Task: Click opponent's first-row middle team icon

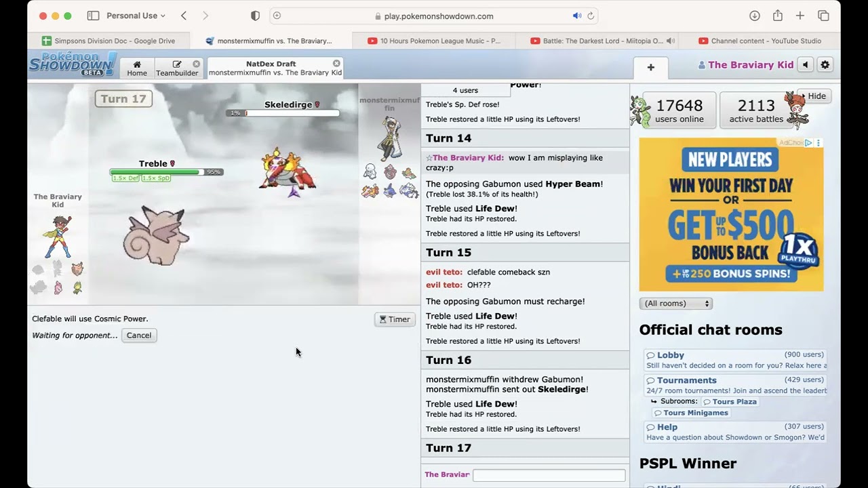Action: [x=390, y=172]
